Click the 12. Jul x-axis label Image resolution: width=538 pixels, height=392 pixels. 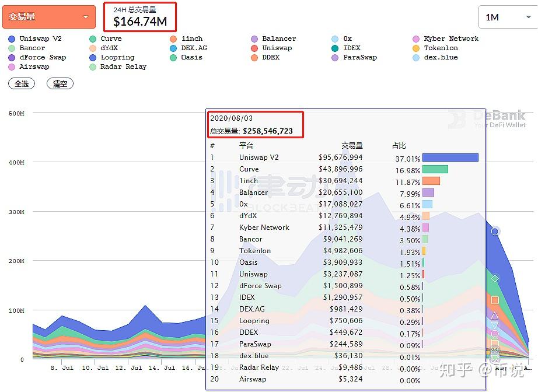pos(129,367)
